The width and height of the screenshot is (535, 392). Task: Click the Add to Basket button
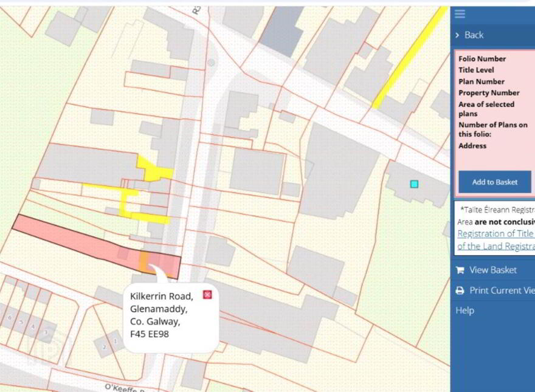495,182
